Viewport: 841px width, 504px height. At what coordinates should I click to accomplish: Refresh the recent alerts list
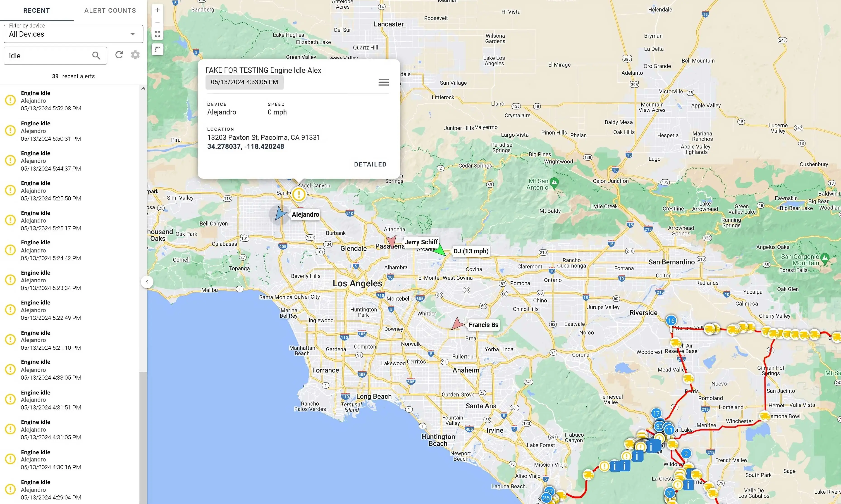119,55
